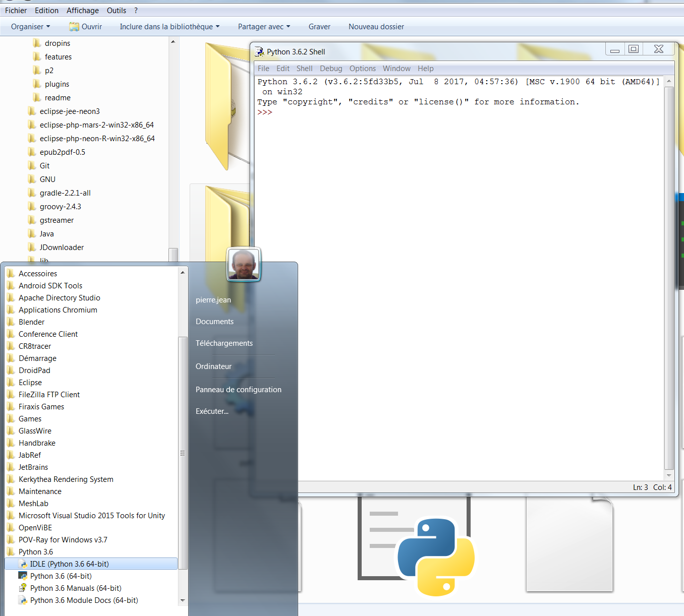The width and height of the screenshot is (684, 616).
Task: Click the large blank document file thumbnail
Action: [569, 544]
